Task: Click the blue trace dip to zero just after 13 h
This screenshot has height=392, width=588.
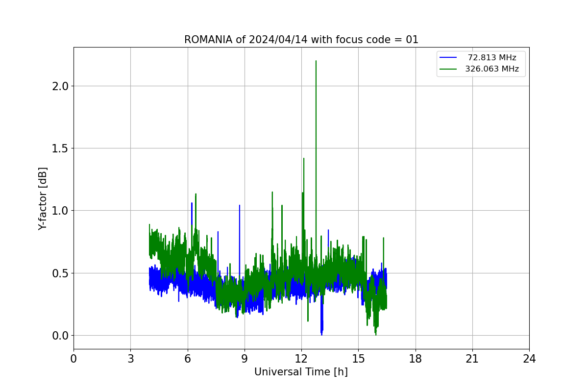Action: [x=321, y=334]
